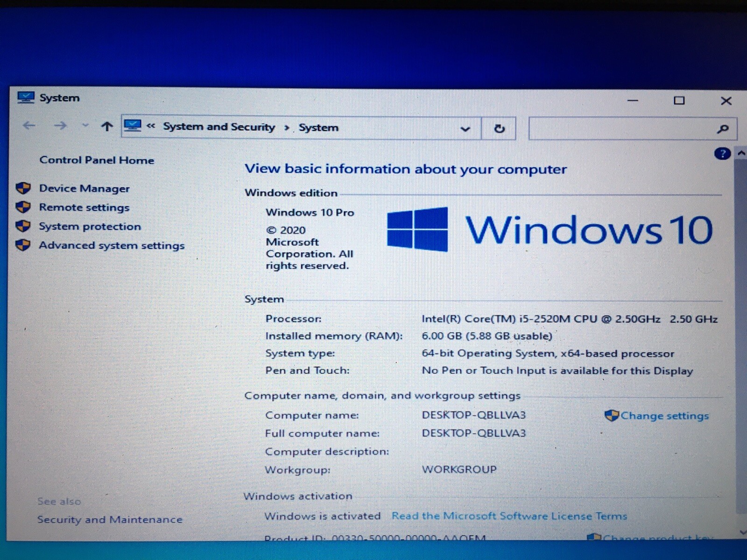Viewport: 747px width, 560px height.
Task: Click the 64-bit Operating System text
Action: [x=548, y=353]
